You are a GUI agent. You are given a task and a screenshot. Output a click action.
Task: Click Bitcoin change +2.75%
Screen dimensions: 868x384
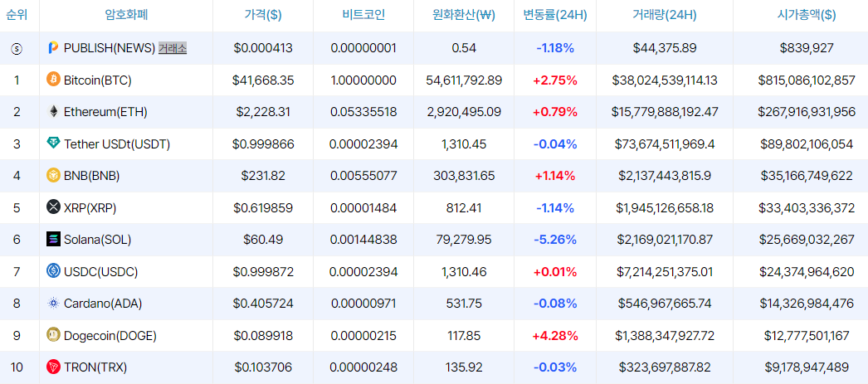[554, 80]
